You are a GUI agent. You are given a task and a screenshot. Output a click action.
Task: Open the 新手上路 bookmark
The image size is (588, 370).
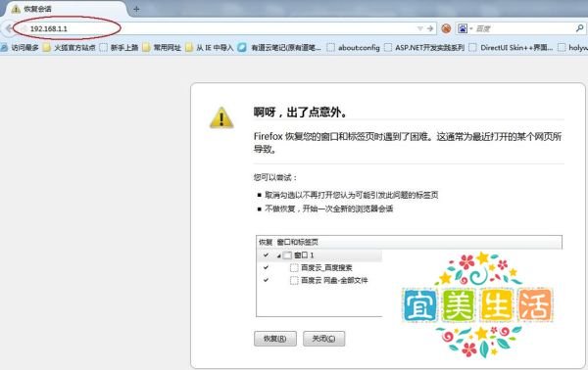(x=120, y=48)
